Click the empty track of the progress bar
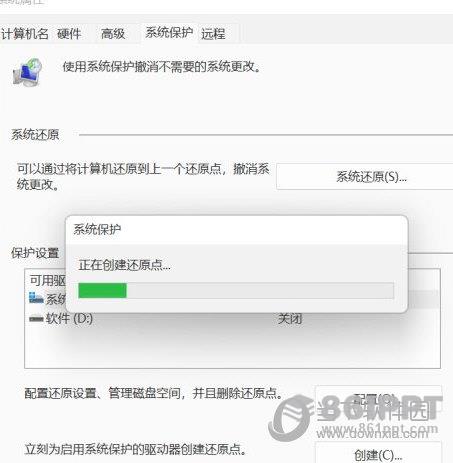The height and width of the screenshot is (463, 453). coord(260,290)
